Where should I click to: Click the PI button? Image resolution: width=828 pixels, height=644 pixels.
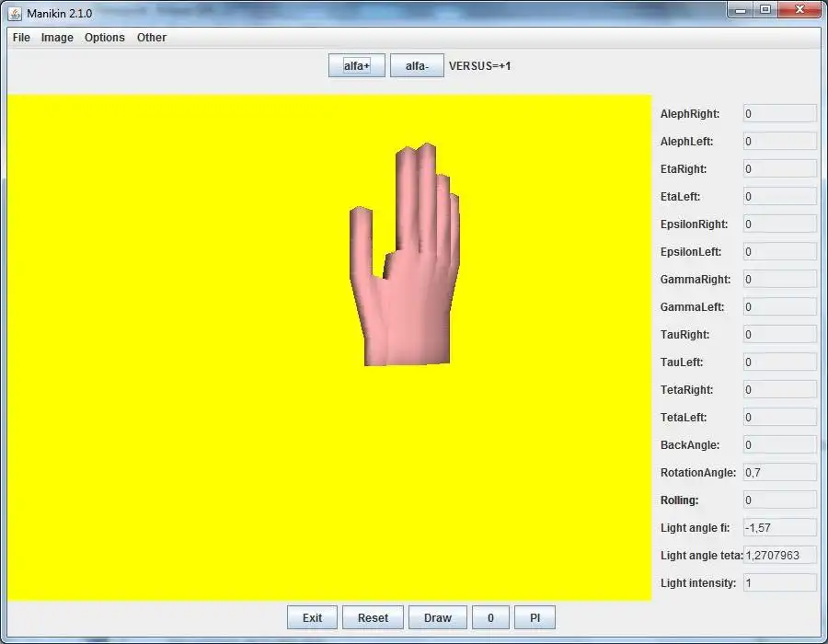(535, 617)
